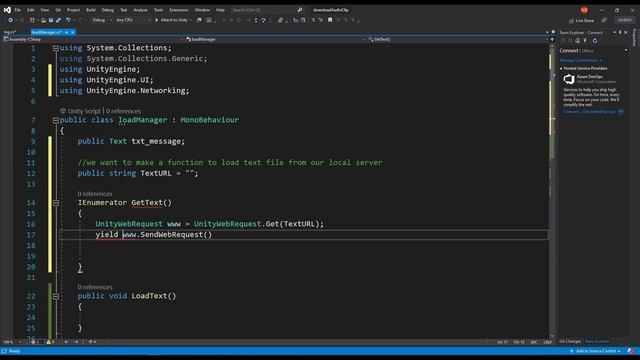Click the warning count indicator in editor footer
The image size is (640, 360).
[50, 342]
